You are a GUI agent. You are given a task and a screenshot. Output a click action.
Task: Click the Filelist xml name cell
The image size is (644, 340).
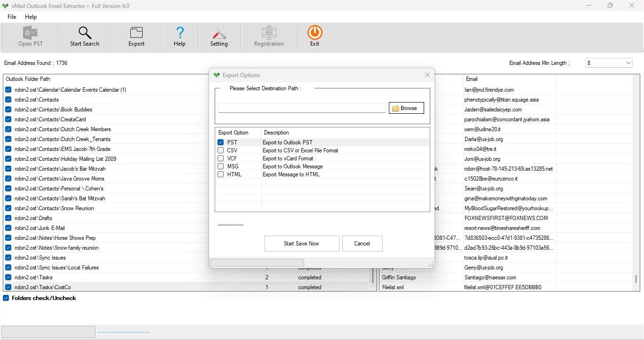coord(393,287)
